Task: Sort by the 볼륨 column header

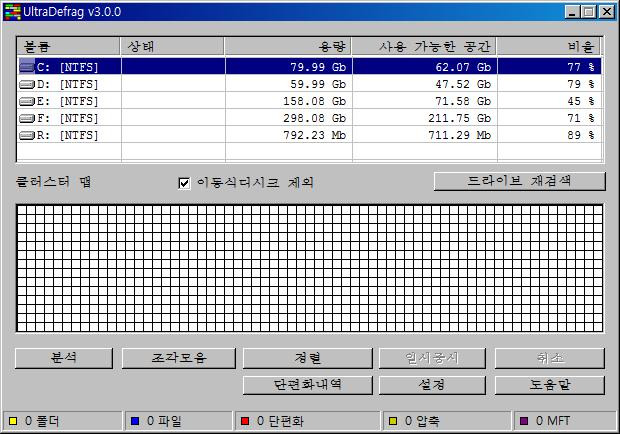Action: (x=68, y=47)
